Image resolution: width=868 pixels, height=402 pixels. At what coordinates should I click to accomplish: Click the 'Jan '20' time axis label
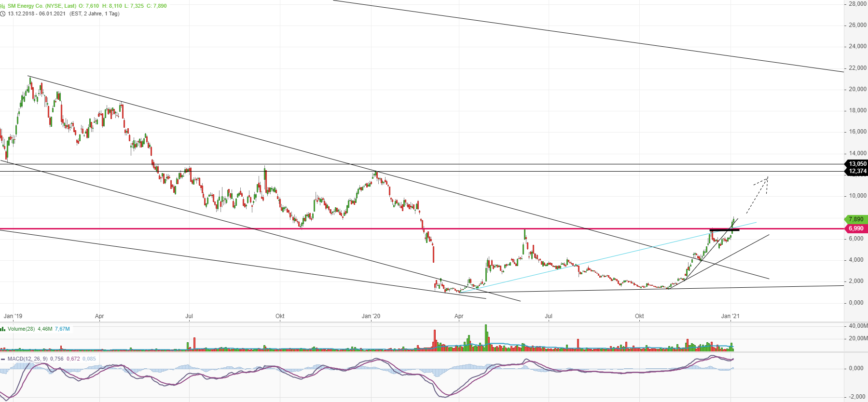click(371, 316)
